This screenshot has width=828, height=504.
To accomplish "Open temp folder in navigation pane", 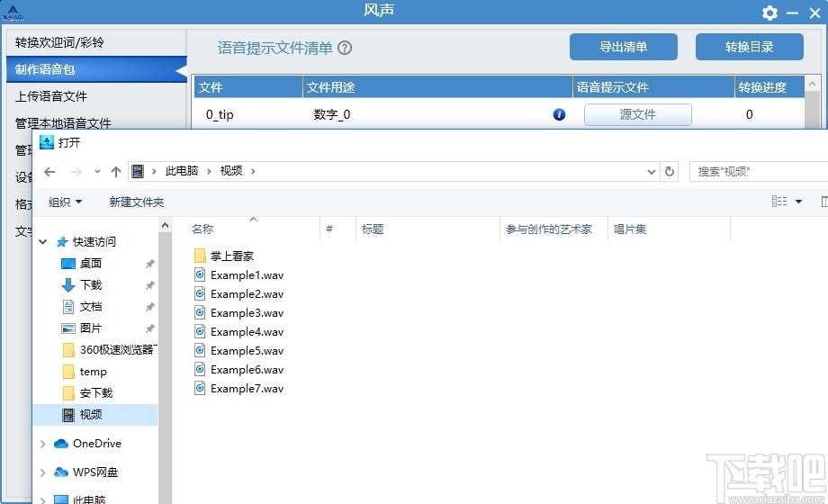I will pos(85,372).
